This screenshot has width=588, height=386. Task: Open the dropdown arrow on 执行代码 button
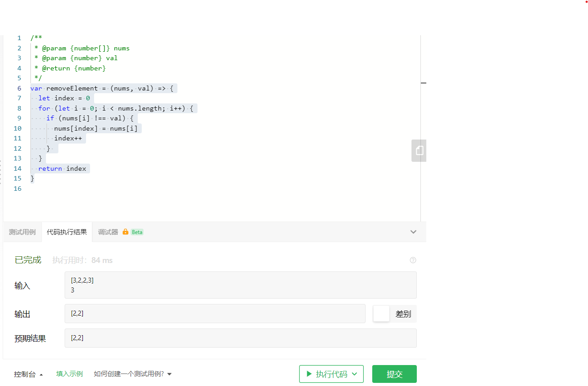[354, 374]
